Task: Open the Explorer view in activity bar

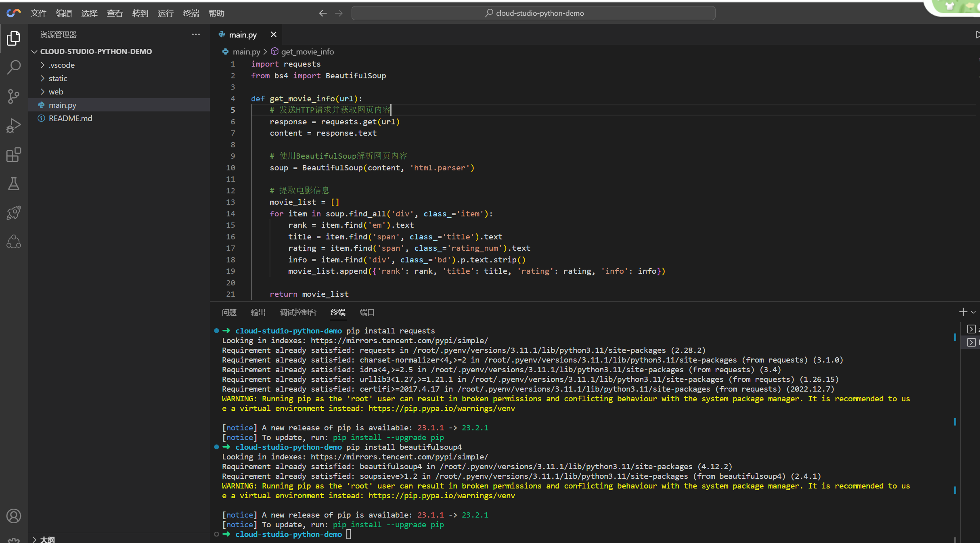Action: click(x=14, y=38)
